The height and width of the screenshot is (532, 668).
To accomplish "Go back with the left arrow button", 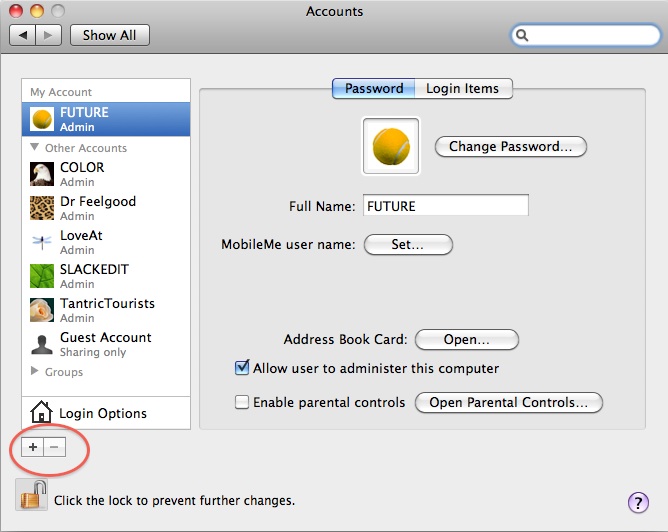I will point(23,35).
